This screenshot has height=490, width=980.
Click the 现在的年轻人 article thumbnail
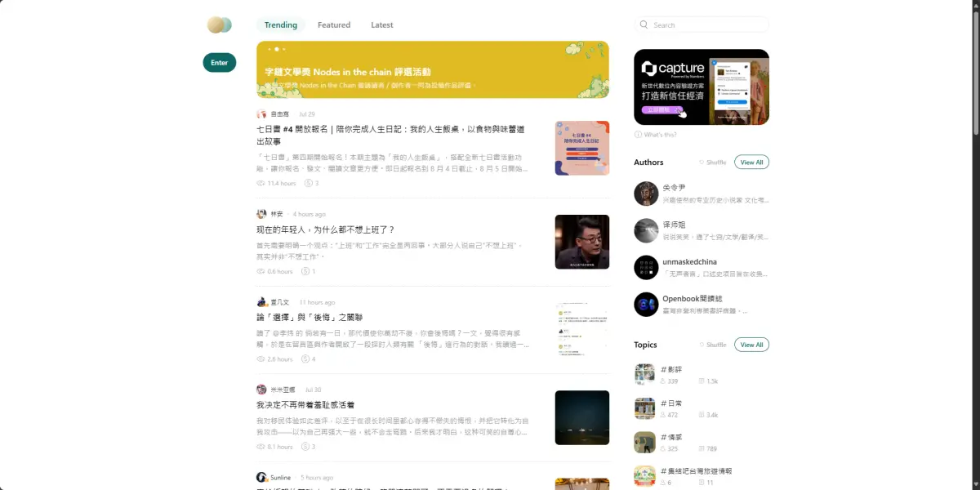tap(582, 242)
